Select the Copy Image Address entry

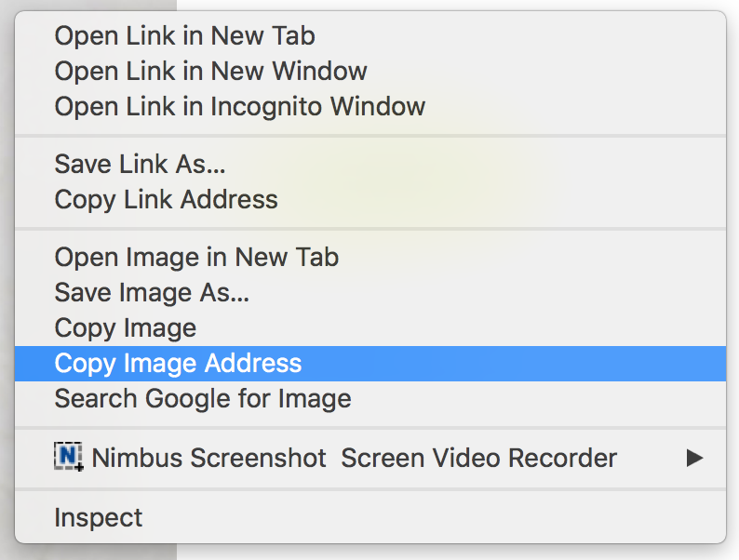click(x=370, y=364)
